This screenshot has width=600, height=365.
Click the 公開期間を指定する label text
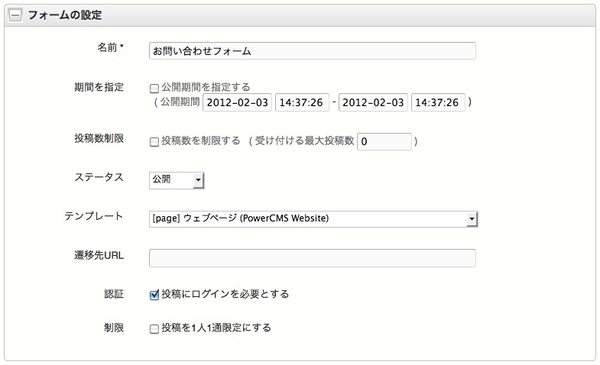[205, 87]
